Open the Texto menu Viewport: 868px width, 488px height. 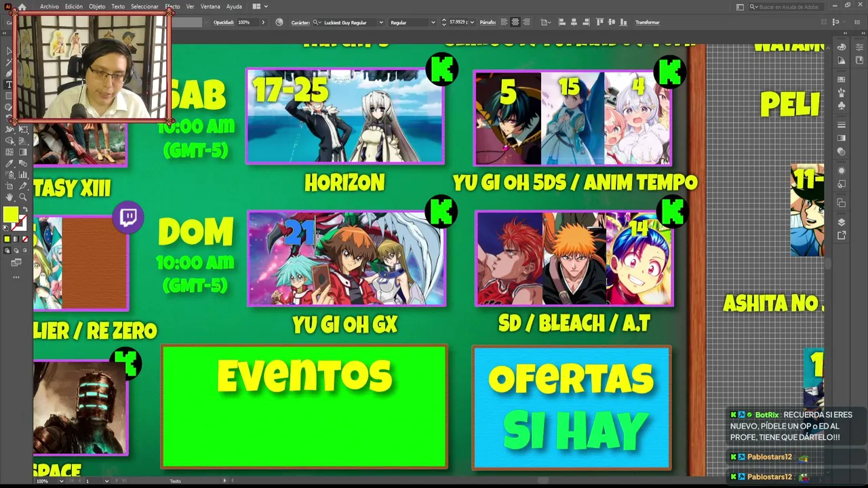[x=118, y=6]
